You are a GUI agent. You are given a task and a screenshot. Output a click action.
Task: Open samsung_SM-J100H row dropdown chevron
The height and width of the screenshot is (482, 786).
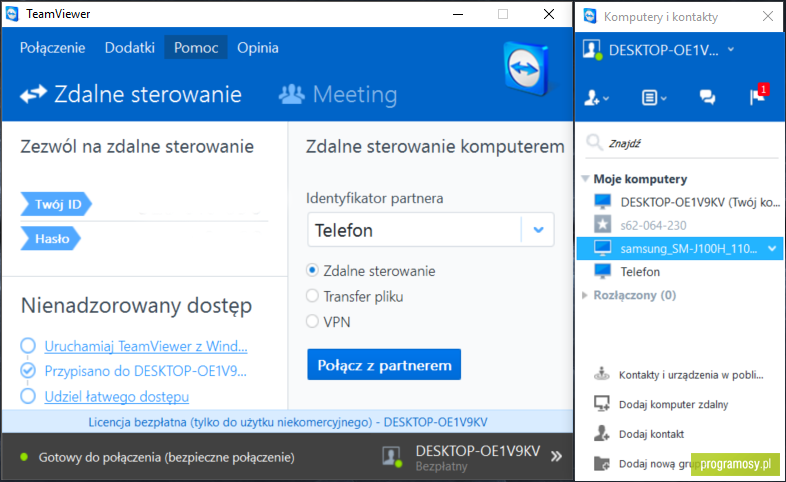771,249
